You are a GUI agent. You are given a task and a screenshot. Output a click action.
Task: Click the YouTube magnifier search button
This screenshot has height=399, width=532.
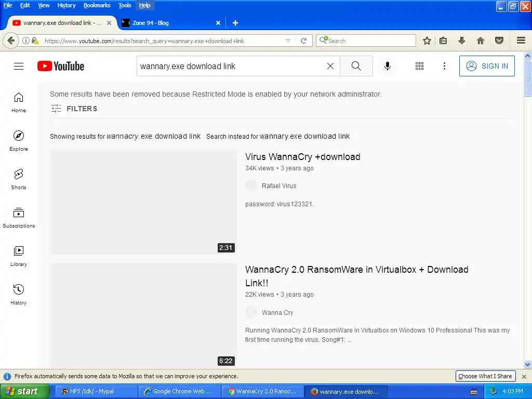tap(356, 66)
